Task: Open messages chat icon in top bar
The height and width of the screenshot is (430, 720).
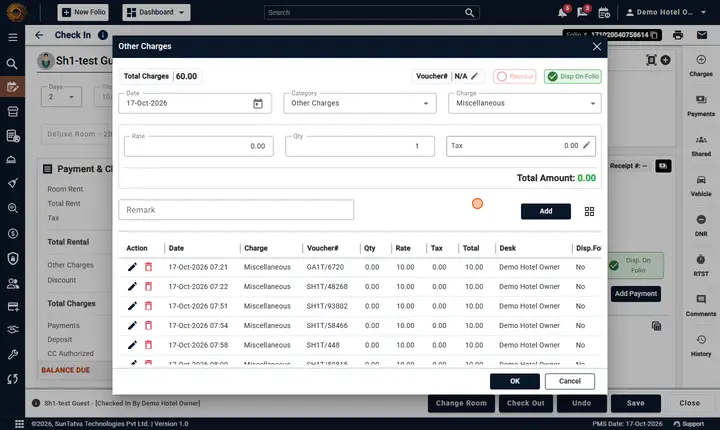Action: click(582, 12)
